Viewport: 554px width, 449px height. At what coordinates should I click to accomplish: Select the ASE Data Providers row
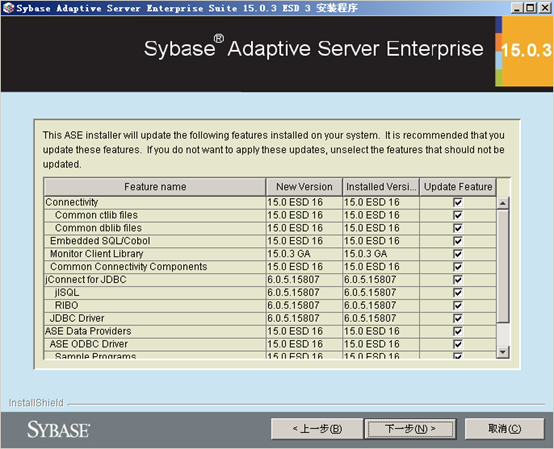(x=270, y=331)
